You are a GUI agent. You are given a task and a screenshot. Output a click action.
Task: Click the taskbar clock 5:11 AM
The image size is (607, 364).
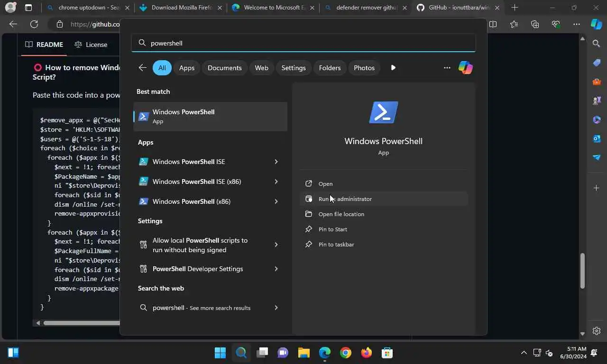tap(577, 349)
